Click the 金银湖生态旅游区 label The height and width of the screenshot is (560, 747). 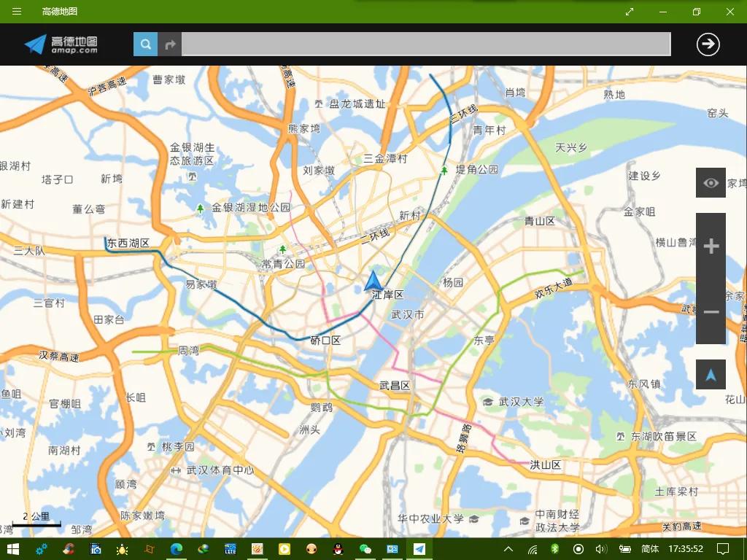(193, 155)
